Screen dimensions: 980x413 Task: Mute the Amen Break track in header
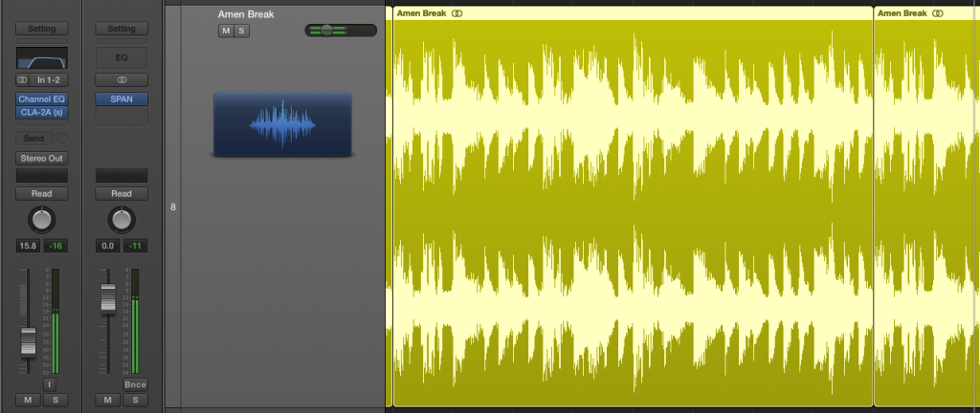click(x=226, y=32)
